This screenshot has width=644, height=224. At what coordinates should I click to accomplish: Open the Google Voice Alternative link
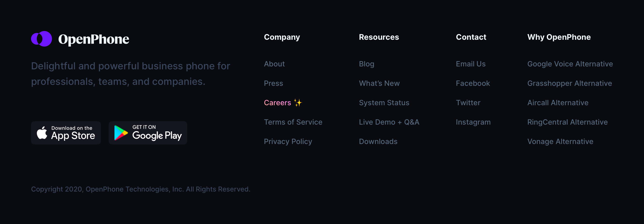570,64
